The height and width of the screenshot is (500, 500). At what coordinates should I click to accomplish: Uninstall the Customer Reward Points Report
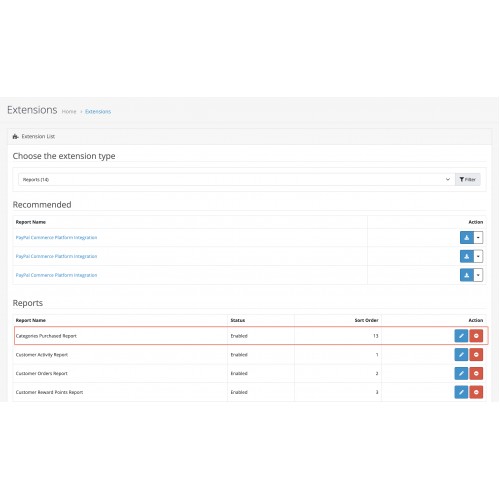click(476, 392)
